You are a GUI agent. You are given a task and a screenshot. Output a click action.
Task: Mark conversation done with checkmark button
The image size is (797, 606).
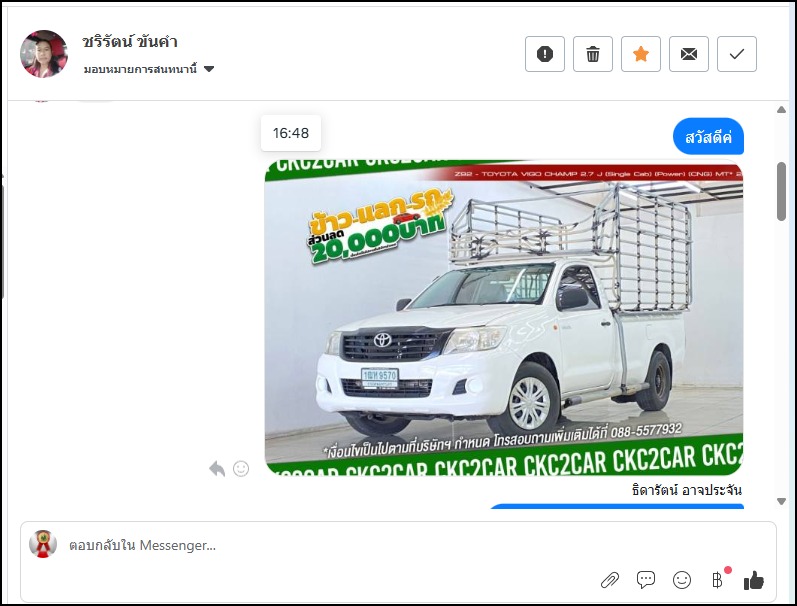pyautogui.click(x=737, y=54)
